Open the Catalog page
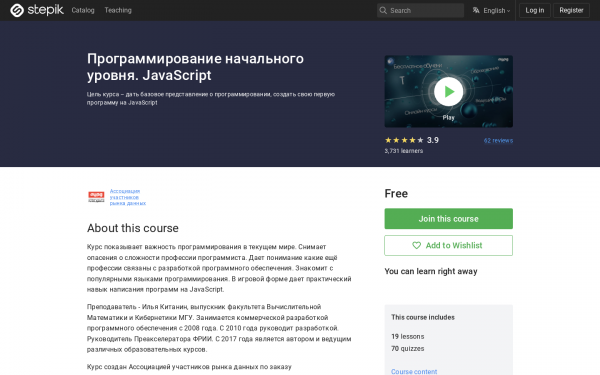This screenshot has height=375, width=600. point(83,10)
